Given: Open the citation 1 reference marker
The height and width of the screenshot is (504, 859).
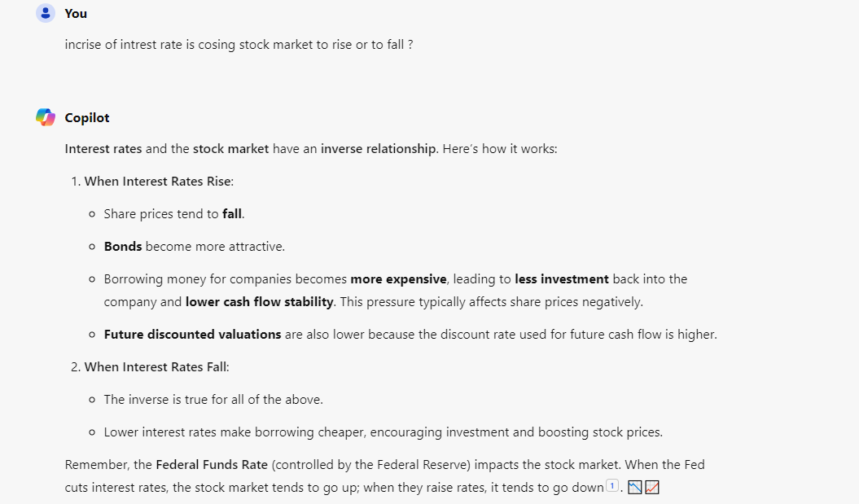Looking at the screenshot, I should pos(612,487).
